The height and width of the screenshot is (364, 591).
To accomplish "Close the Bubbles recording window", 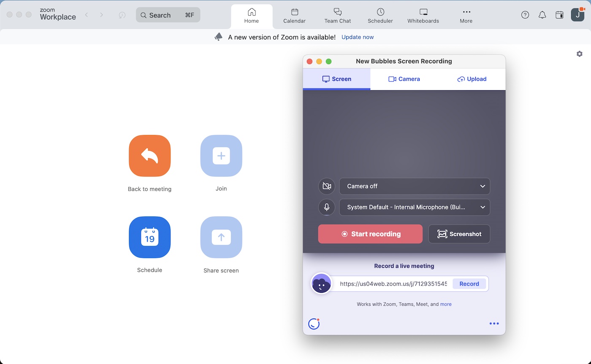I will coord(309,62).
